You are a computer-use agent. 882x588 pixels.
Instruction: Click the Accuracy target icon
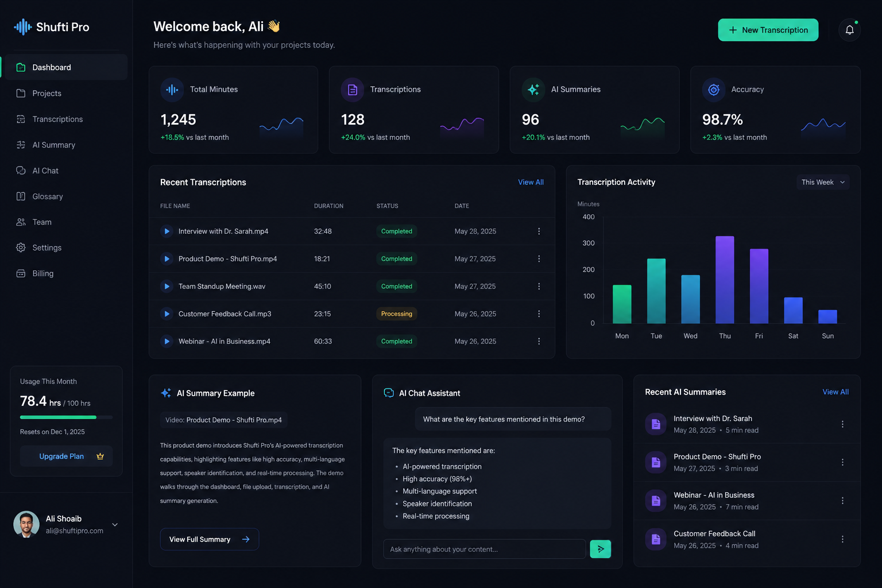[x=713, y=90]
